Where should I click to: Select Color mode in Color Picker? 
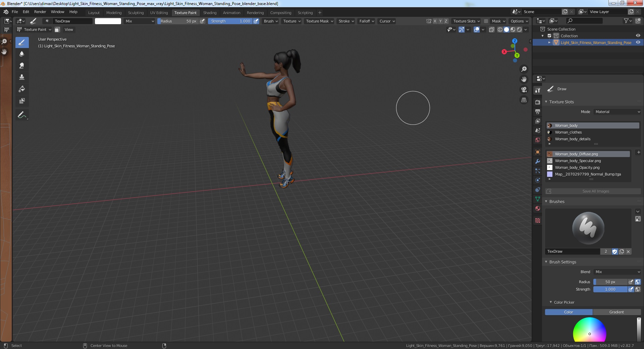coord(569,312)
